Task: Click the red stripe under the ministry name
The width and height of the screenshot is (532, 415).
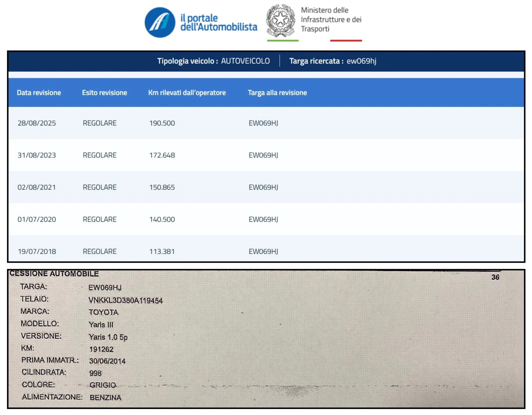Action: click(346, 41)
